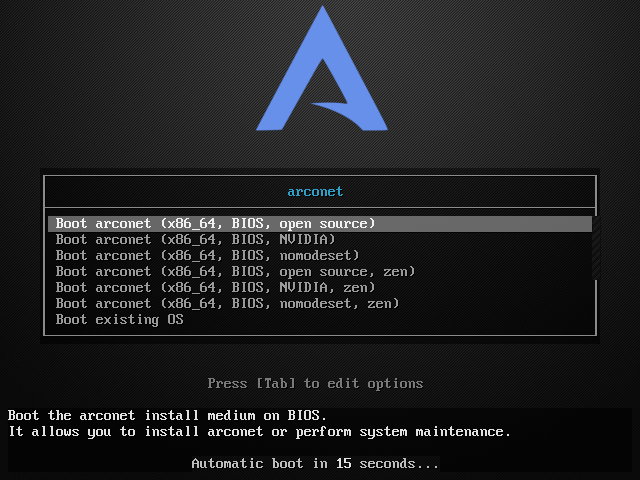Click the Automatic boot countdown message
The height and width of the screenshot is (480, 640).
pyautogui.click(x=315, y=463)
